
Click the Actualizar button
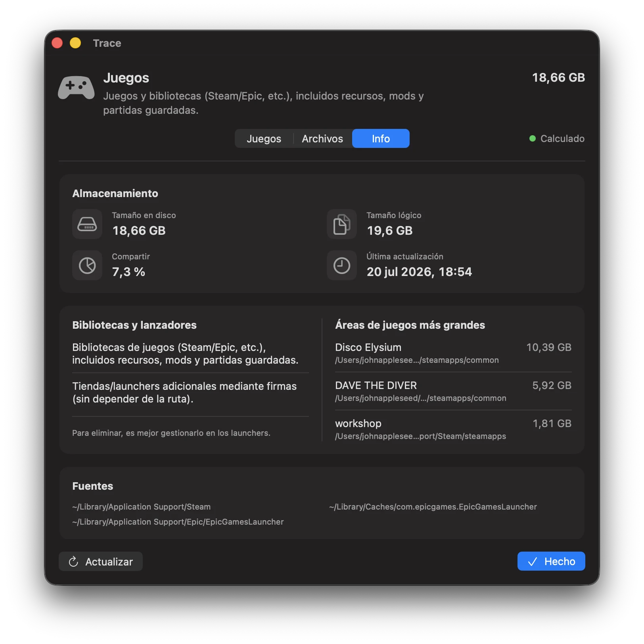click(x=101, y=562)
